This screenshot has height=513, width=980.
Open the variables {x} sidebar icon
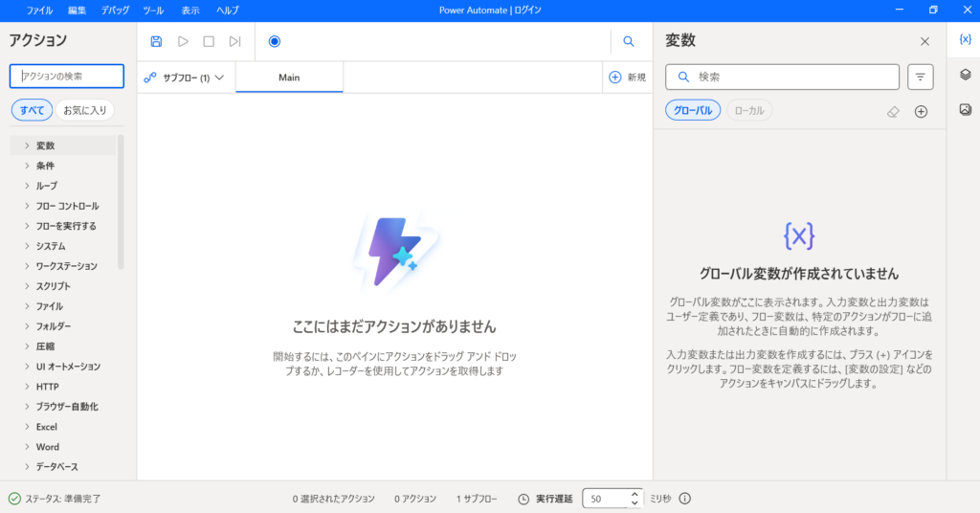coord(965,39)
